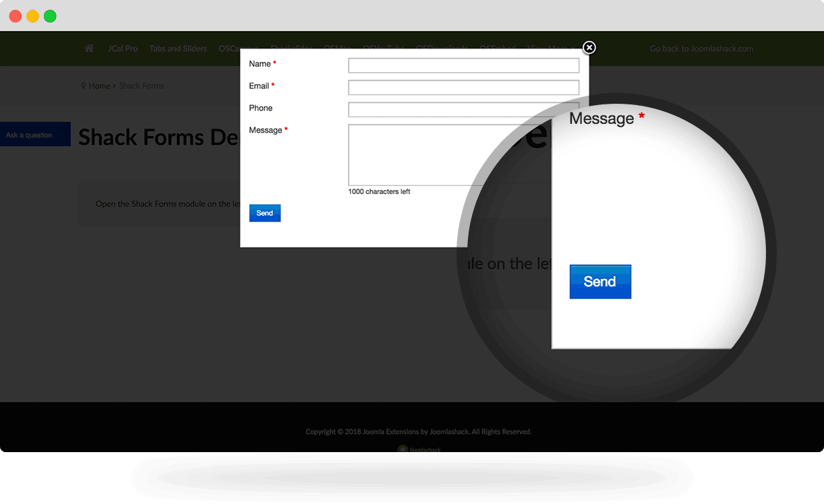This screenshot has width=824, height=504.
Task: Click the breadcrumb location pin icon
Action: 84,86
